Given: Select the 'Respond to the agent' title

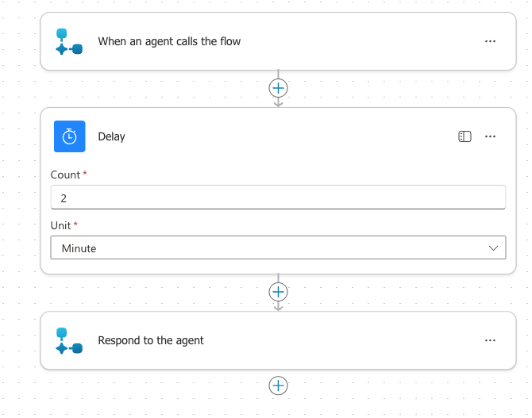Looking at the screenshot, I should coord(151,340).
